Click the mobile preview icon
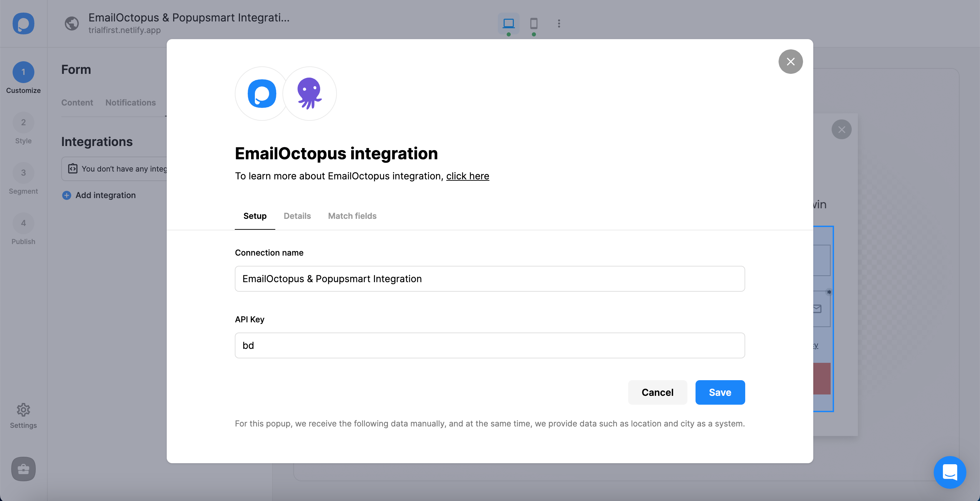The image size is (980, 501). coord(534,23)
